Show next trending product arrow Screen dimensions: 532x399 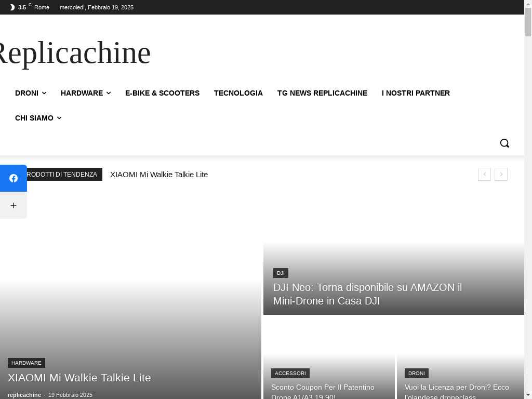(501, 175)
